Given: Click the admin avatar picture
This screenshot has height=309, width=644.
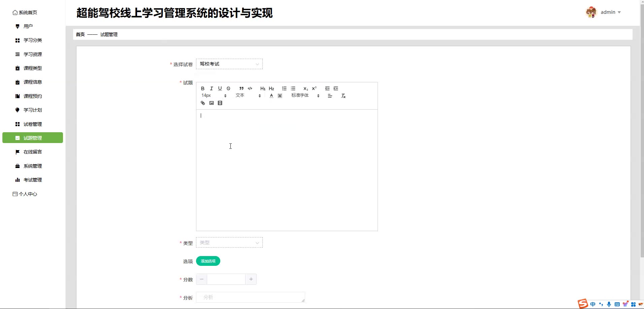Looking at the screenshot, I should tap(591, 12).
